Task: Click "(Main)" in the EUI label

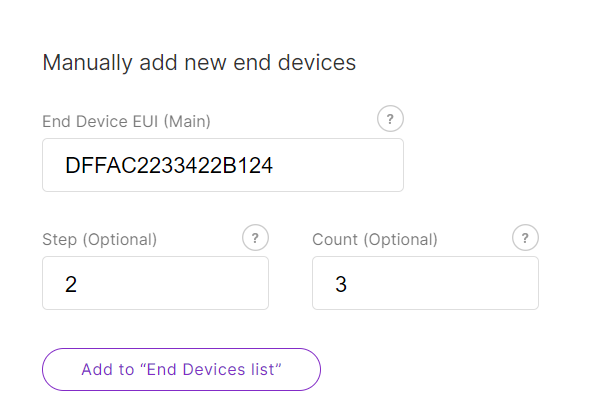Action: (x=187, y=122)
